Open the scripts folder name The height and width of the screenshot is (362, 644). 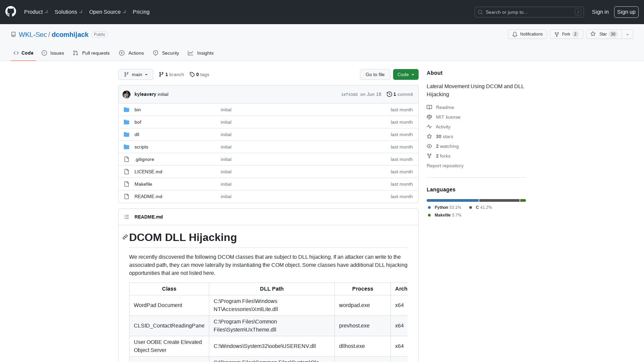point(141,147)
